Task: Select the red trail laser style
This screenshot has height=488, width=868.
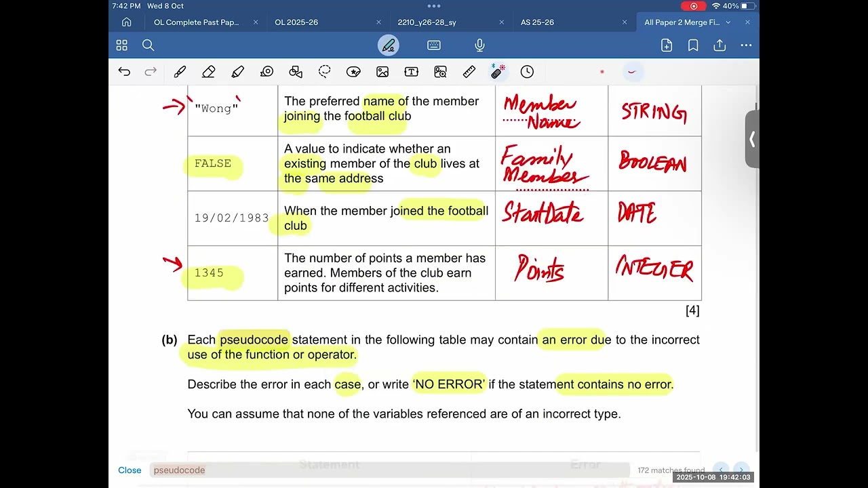Action: click(632, 72)
